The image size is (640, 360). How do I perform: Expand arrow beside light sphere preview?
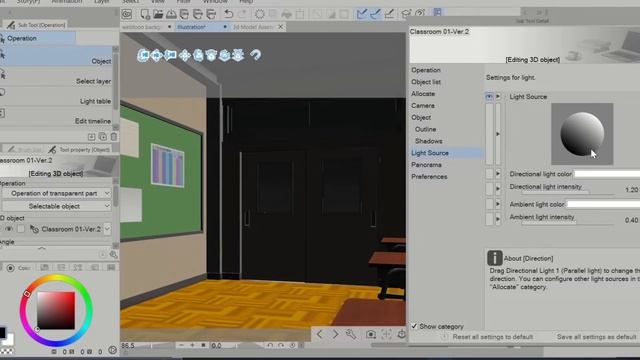tap(498, 134)
